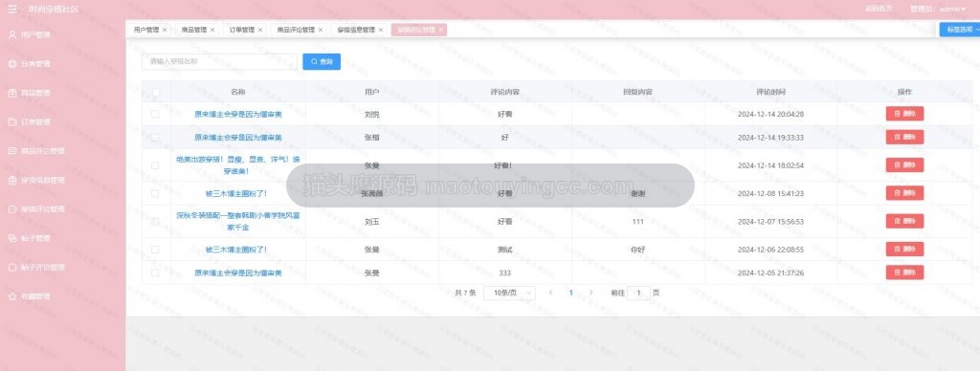This screenshot has width=980, height=371.
Task: Open 收藏管理 via its sidebar star icon
Action: pos(11,296)
